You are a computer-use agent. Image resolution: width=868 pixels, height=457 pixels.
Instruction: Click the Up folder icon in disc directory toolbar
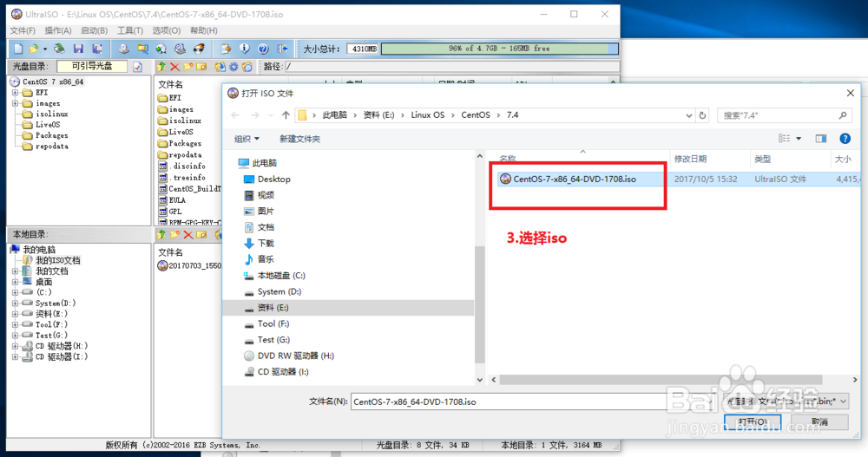point(161,67)
